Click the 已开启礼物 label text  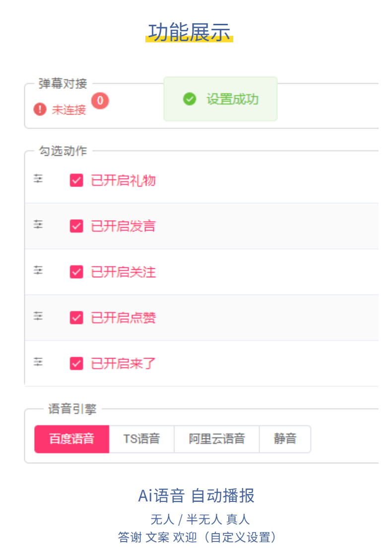coord(123,180)
